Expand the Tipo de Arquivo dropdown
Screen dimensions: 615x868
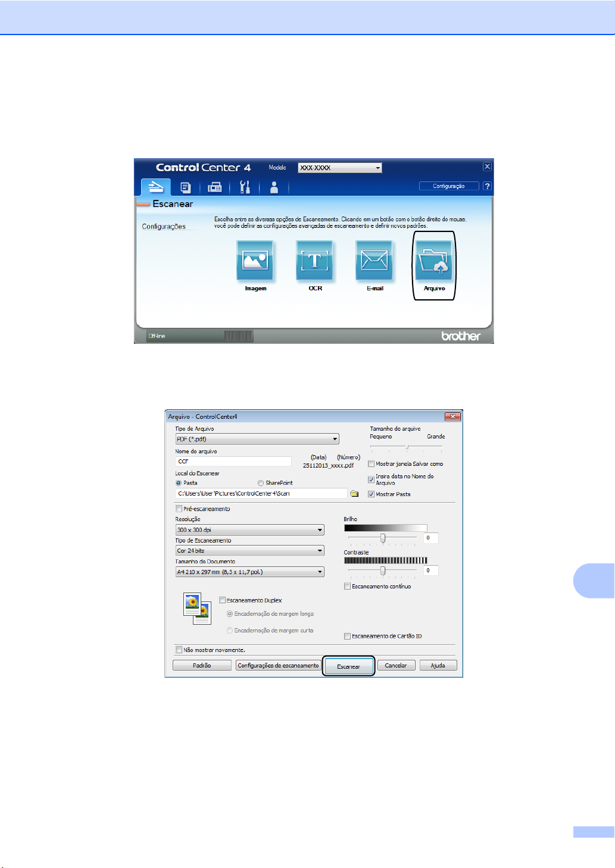pos(257,439)
